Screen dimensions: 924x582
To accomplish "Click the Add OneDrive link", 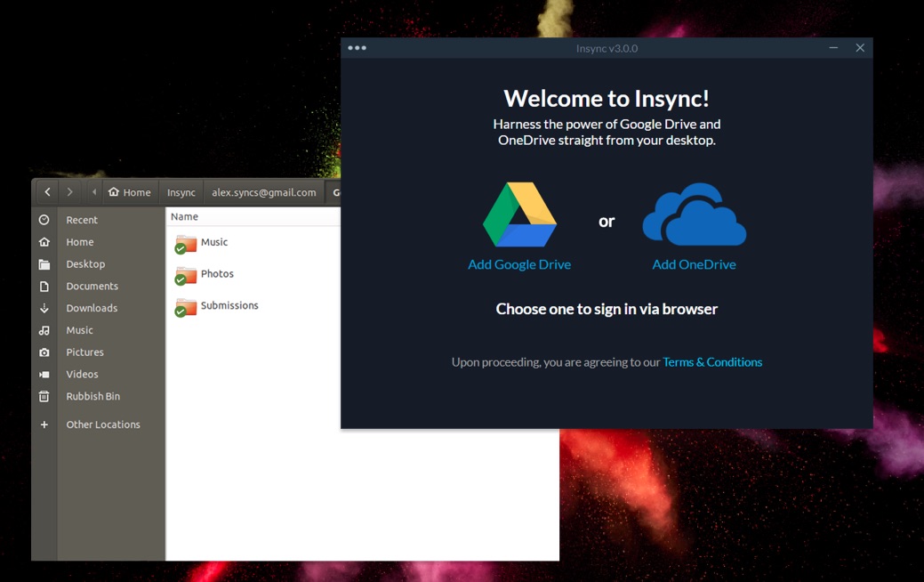I will tap(694, 264).
